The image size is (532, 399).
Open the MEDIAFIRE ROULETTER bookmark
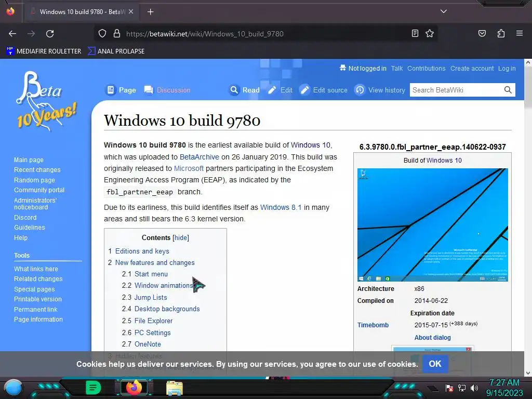click(44, 51)
